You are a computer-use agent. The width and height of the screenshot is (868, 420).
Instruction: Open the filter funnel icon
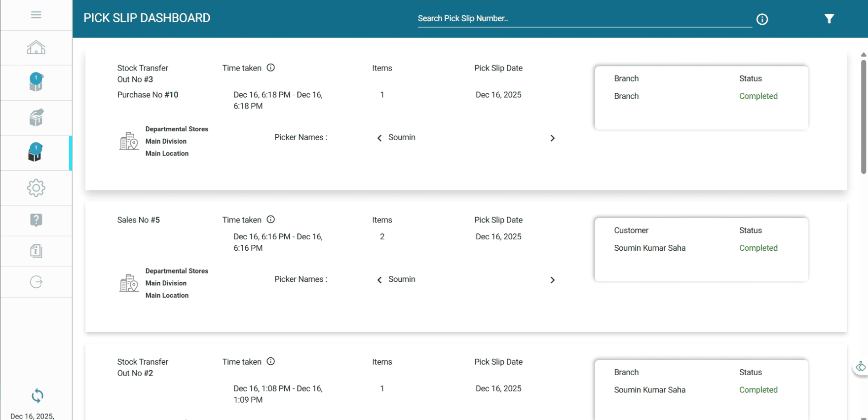pos(829,19)
